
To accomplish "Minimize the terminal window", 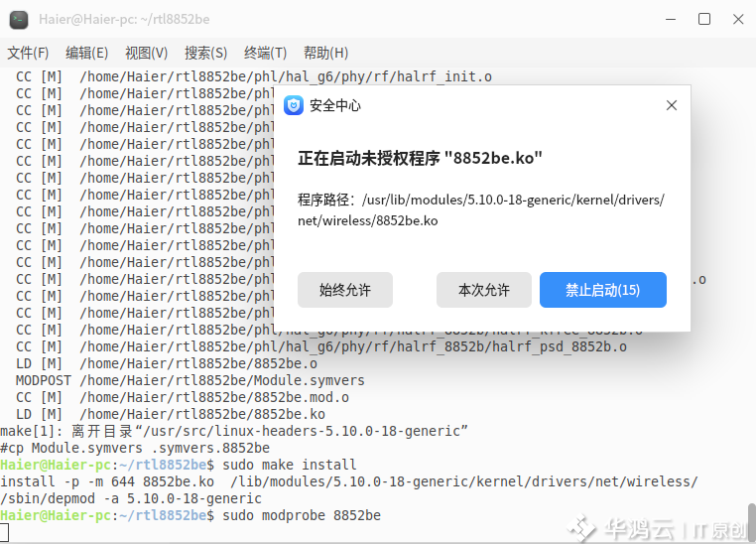I will (671, 19).
